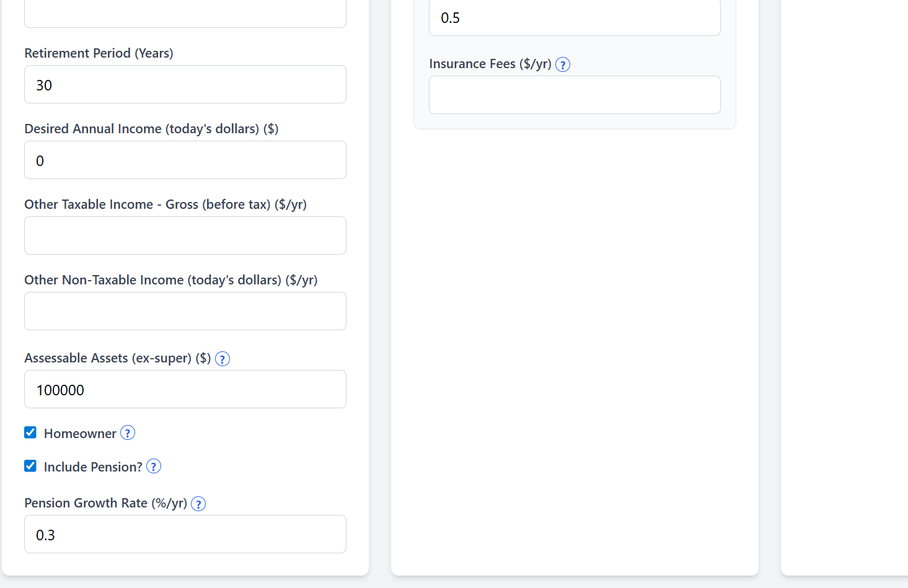Click the input field containing 0.5

click(574, 18)
